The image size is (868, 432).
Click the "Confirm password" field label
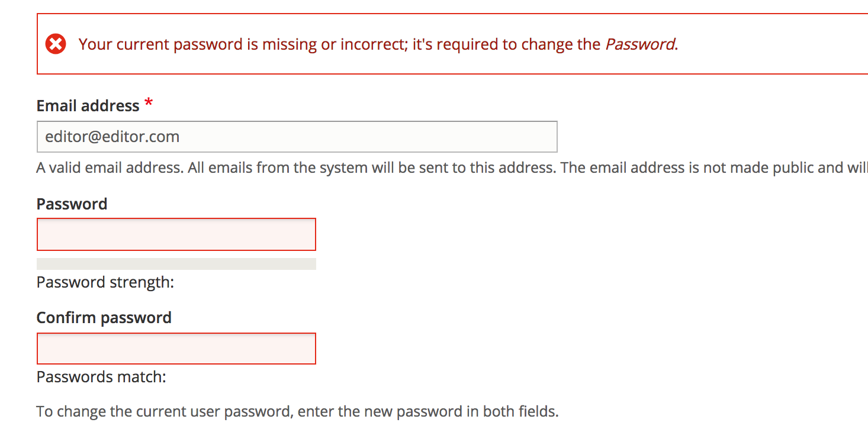click(x=104, y=318)
